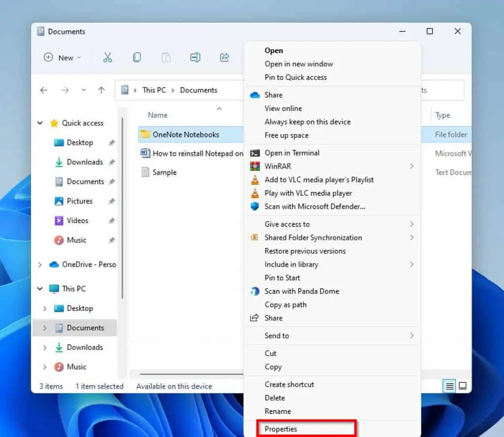Select Downloads in Quick access
504x437 pixels.
(85, 162)
